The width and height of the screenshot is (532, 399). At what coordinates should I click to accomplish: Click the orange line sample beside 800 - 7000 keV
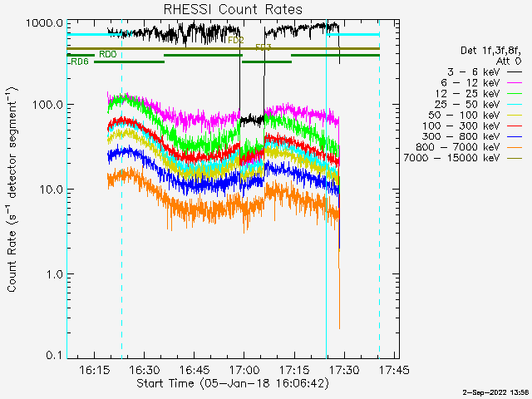[x=515, y=147]
